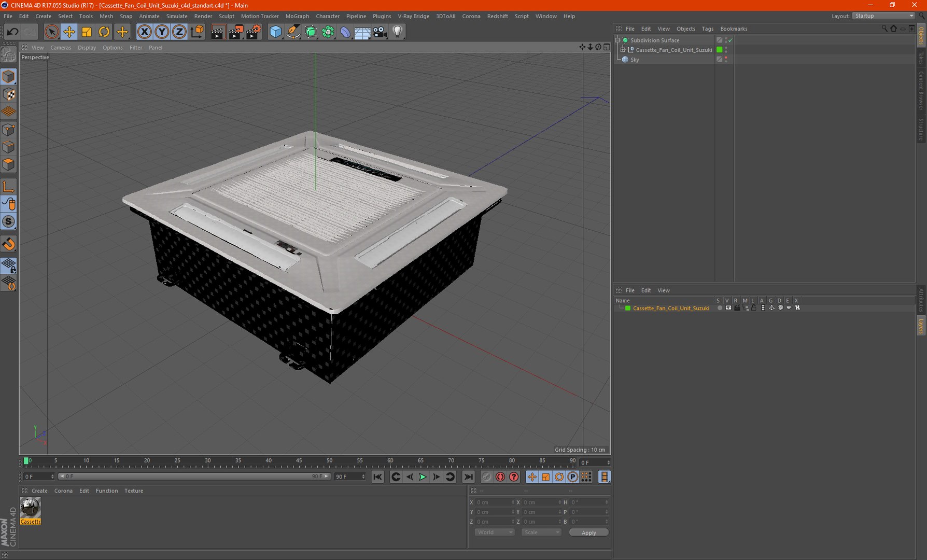Toggle Z axis lock
Image resolution: width=927 pixels, height=560 pixels.
coord(179,32)
